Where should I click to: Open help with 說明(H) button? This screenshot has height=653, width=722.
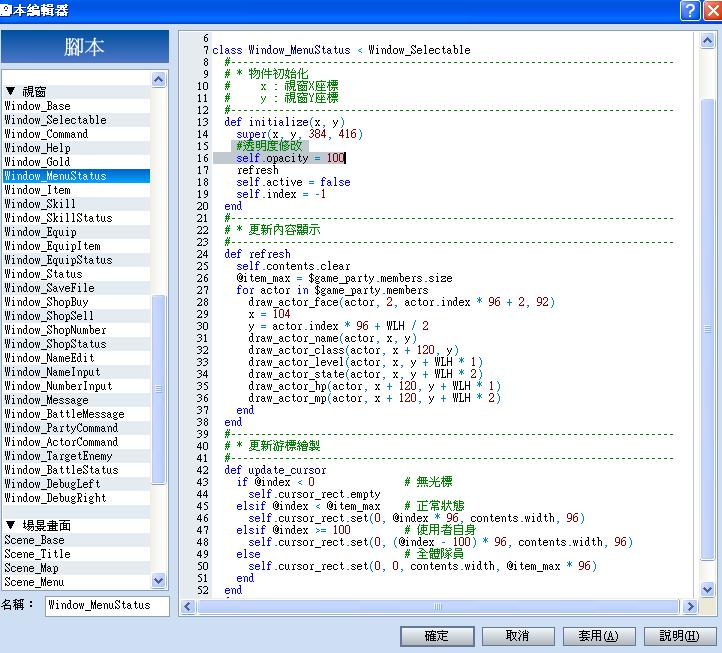pyautogui.click(x=680, y=636)
